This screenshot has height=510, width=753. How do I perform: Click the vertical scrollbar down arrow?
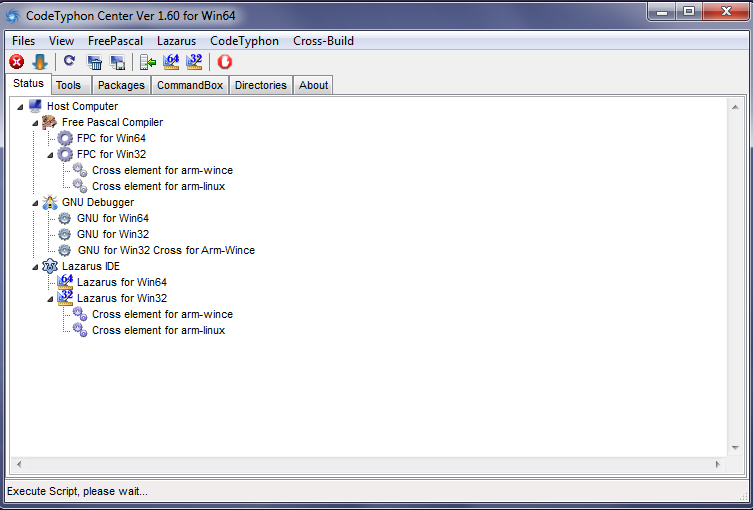click(x=735, y=448)
